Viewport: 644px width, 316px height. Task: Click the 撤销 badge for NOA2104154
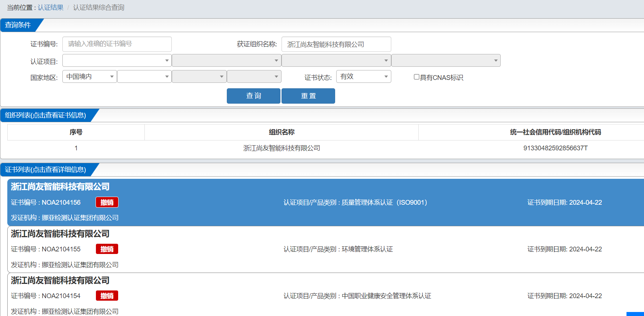point(107,296)
